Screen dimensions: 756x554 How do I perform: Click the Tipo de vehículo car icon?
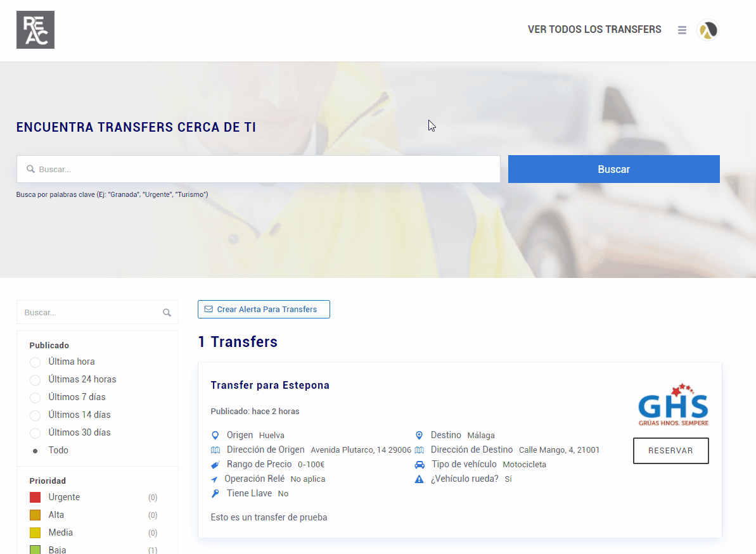click(x=419, y=465)
